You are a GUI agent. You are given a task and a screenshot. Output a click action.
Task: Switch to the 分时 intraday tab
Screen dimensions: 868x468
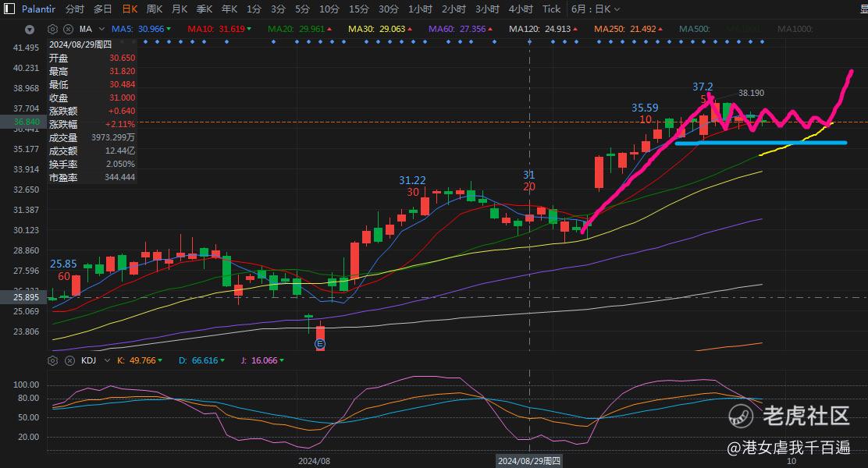(75, 9)
